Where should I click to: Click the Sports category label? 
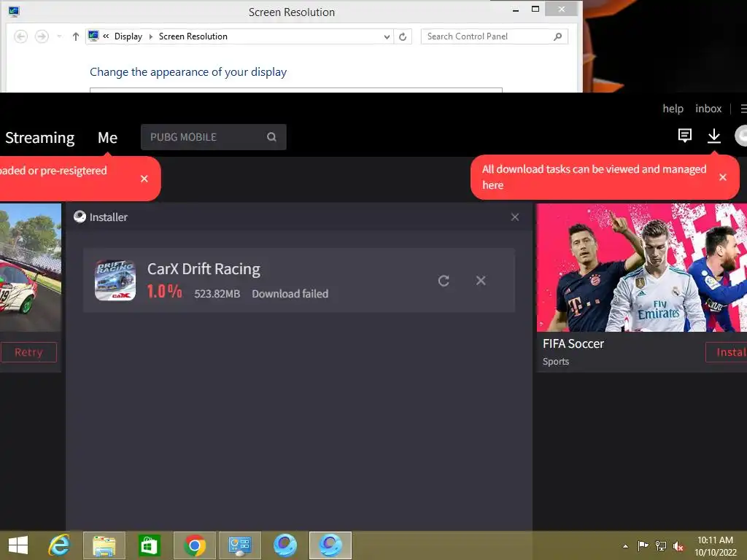(x=555, y=362)
